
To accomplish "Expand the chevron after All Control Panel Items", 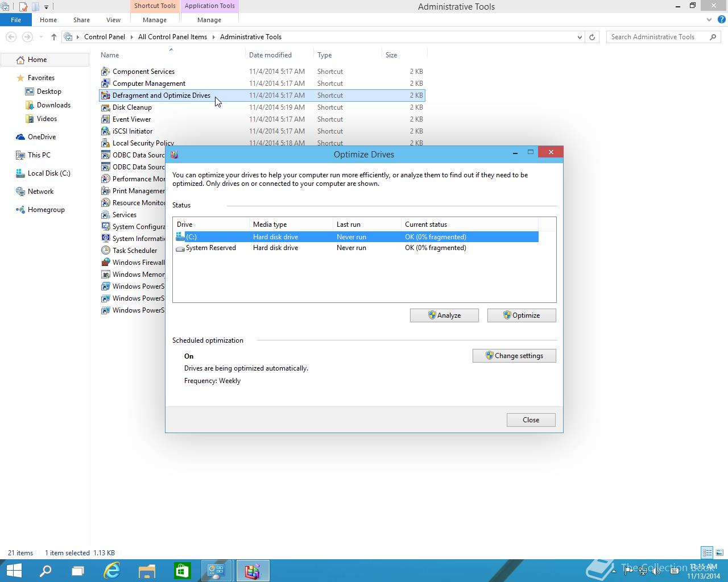I will pyautogui.click(x=214, y=37).
